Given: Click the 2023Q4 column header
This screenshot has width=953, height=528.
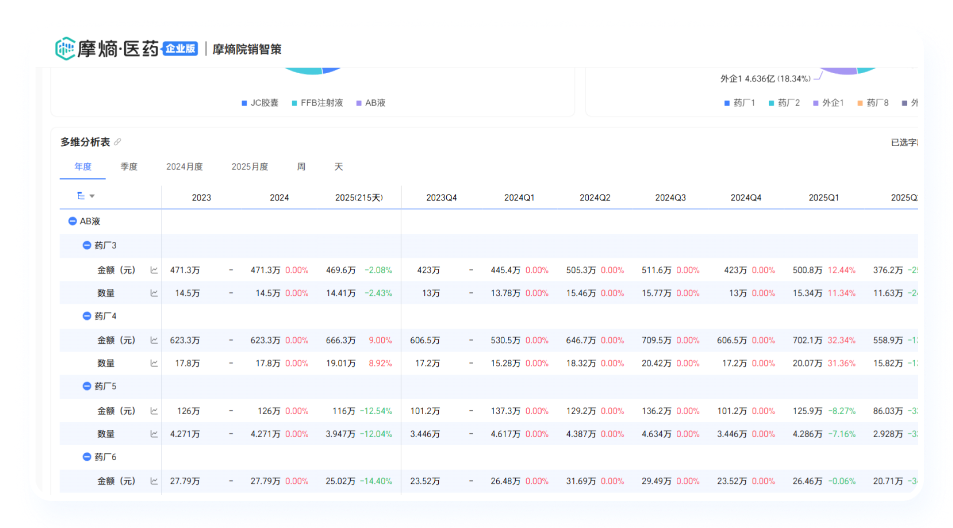Looking at the screenshot, I should [441, 197].
